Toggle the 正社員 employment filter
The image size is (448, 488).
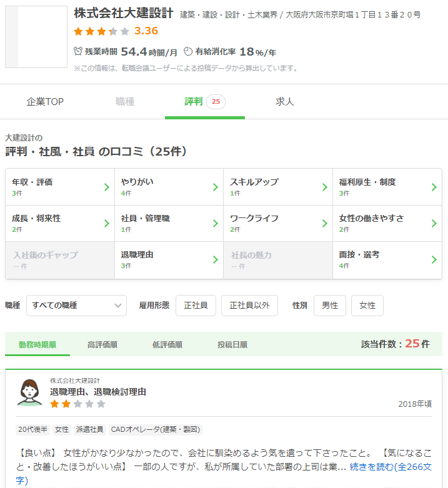point(196,306)
